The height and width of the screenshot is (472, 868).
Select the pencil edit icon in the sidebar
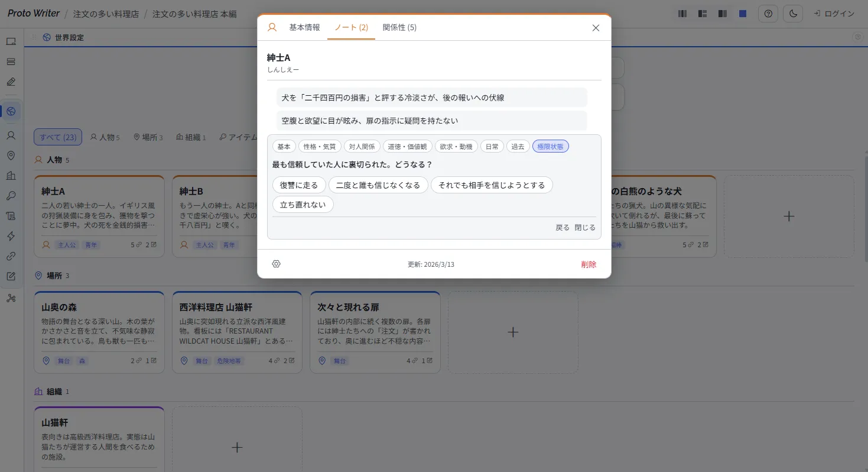(x=11, y=82)
